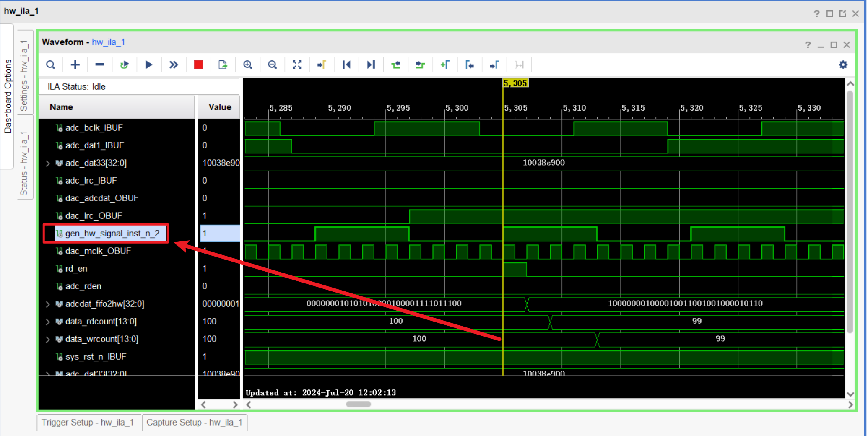Zoom out of the waveform
The width and height of the screenshot is (868, 436).
click(273, 65)
